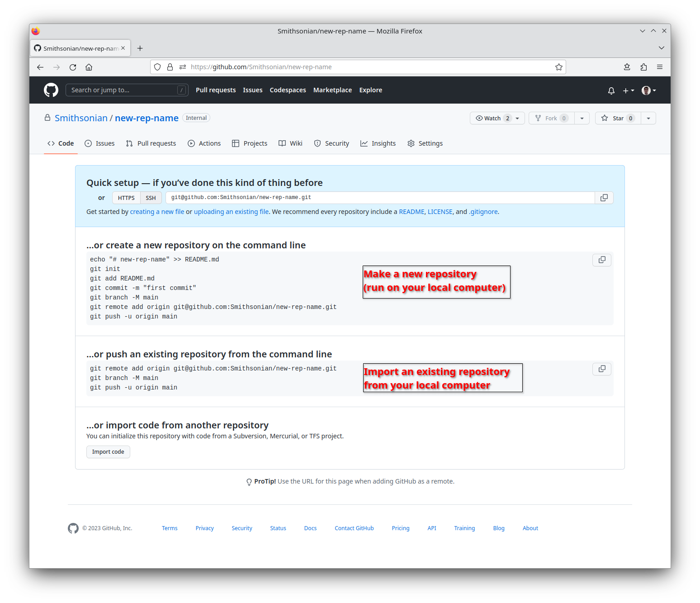Image resolution: width=700 pixels, height=603 pixels.
Task: Reload the page in Firefox
Action: (73, 67)
